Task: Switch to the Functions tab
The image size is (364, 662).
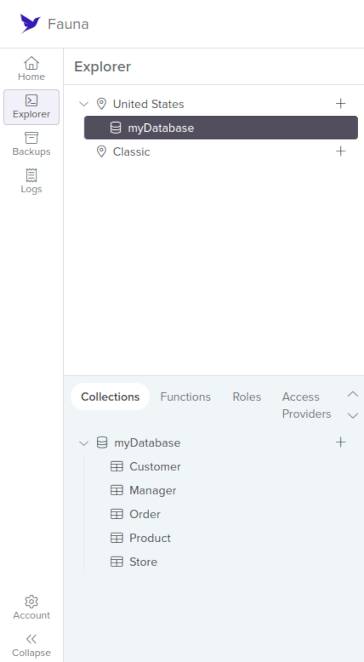Action: pos(185,397)
